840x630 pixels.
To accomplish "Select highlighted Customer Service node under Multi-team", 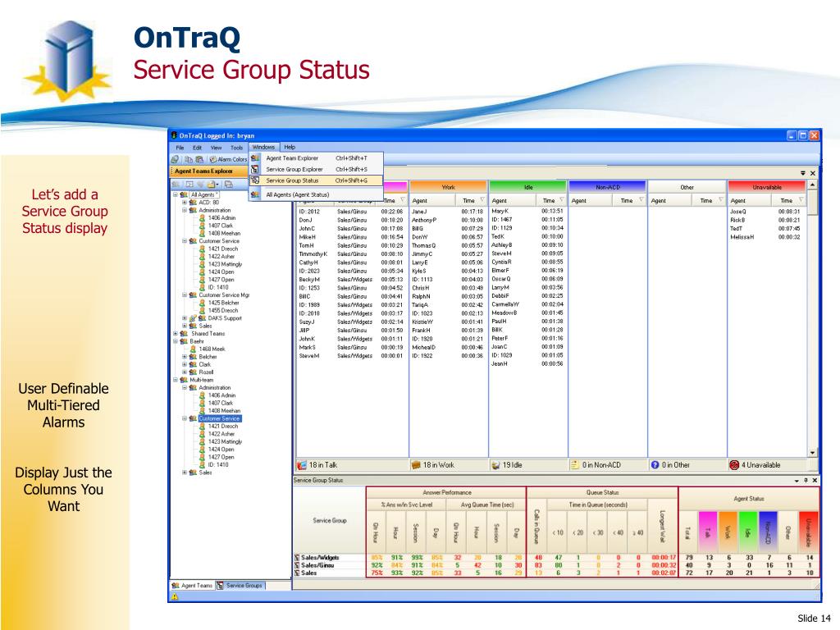I will click(220, 418).
